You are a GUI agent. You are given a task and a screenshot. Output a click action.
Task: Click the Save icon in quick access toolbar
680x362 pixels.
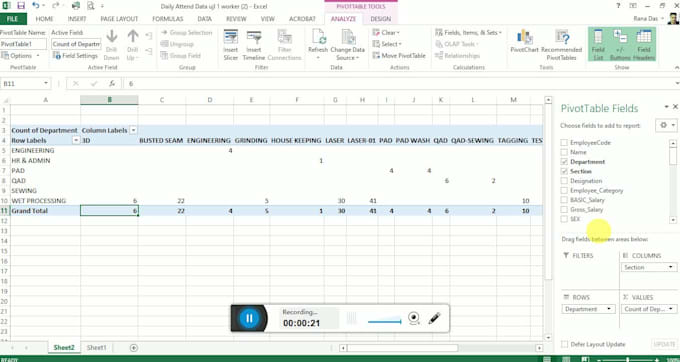point(20,6)
